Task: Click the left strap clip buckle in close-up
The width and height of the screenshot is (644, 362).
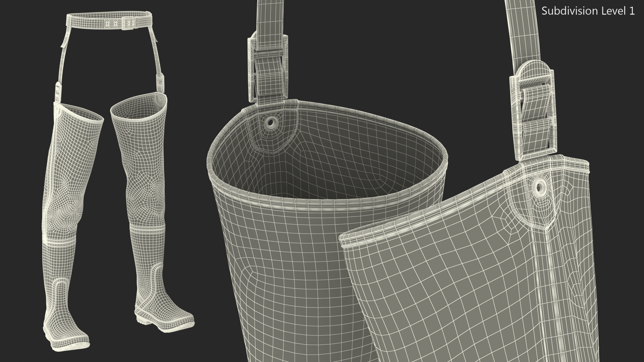Action: tap(268, 67)
